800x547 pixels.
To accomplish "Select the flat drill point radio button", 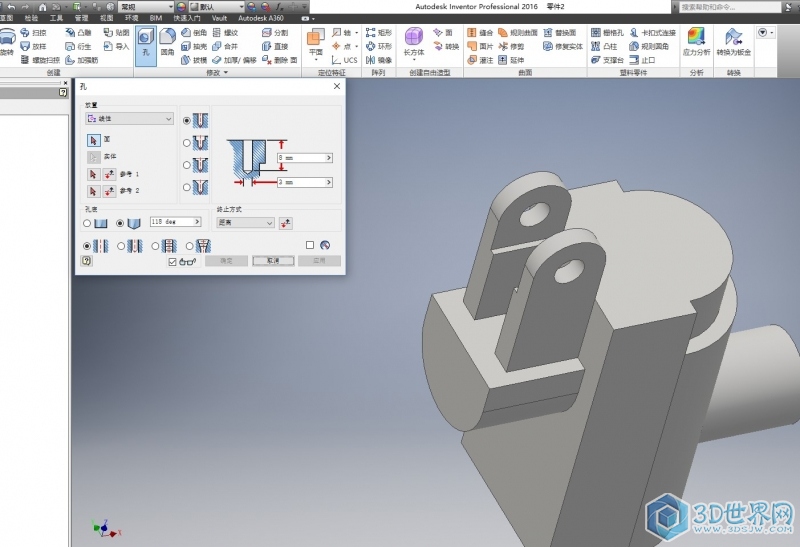I will click(86, 223).
